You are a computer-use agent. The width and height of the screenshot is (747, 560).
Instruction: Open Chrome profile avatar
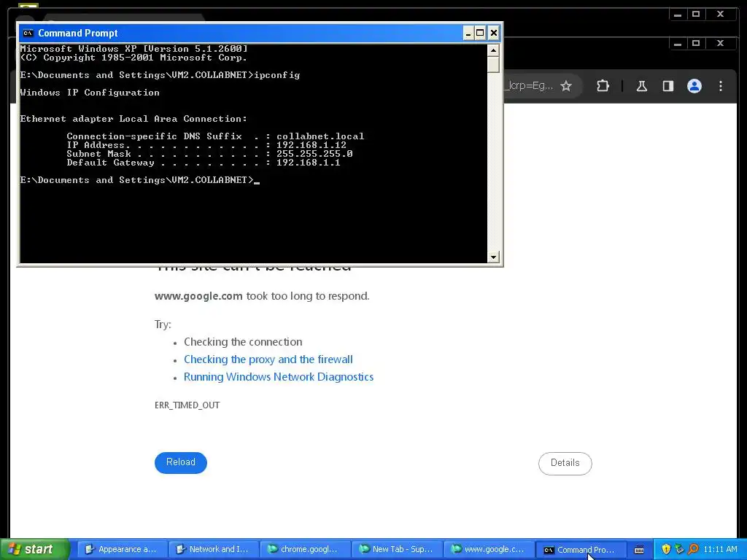click(694, 86)
